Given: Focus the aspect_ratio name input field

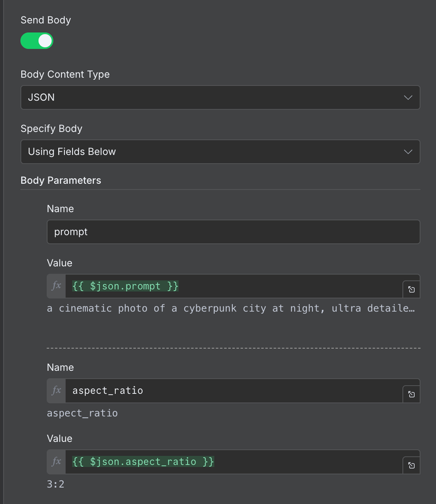Looking at the screenshot, I should point(234,391).
